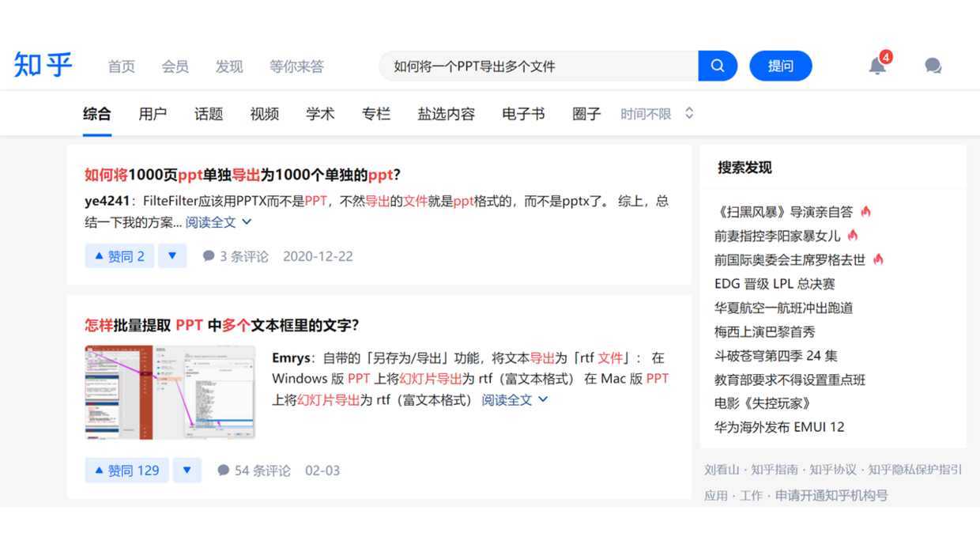Open the private messages chat icon
Image resolution: width=980 pixels, height=552 pixels.
tap(933, 66)
